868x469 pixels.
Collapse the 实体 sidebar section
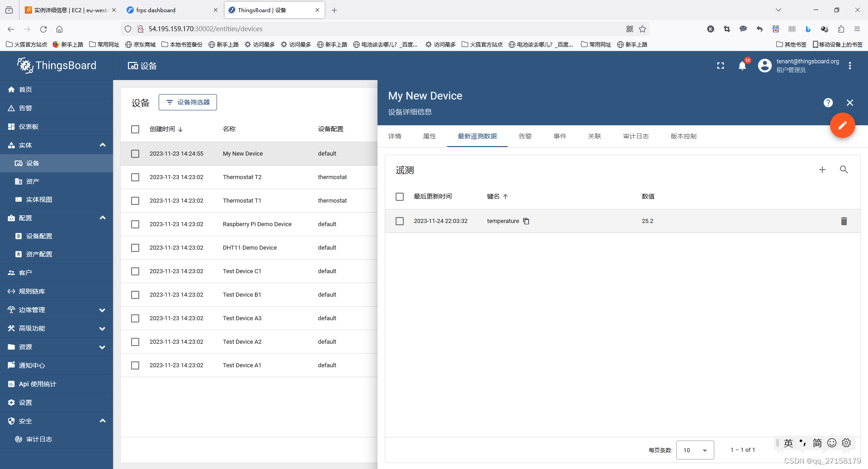[103, 145]
